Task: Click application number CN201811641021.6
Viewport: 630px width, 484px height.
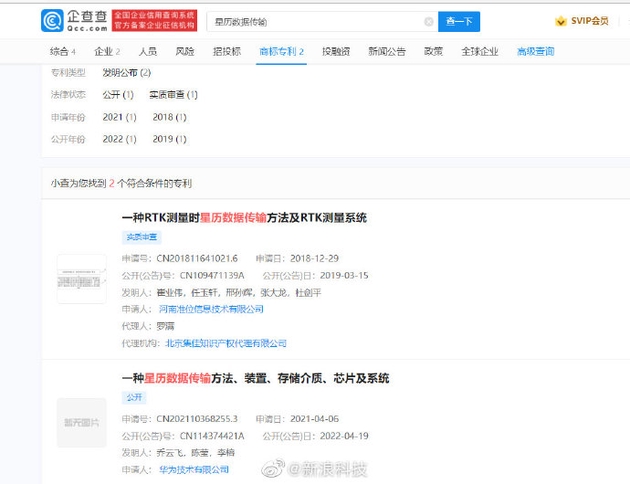Action: [197, 258]
